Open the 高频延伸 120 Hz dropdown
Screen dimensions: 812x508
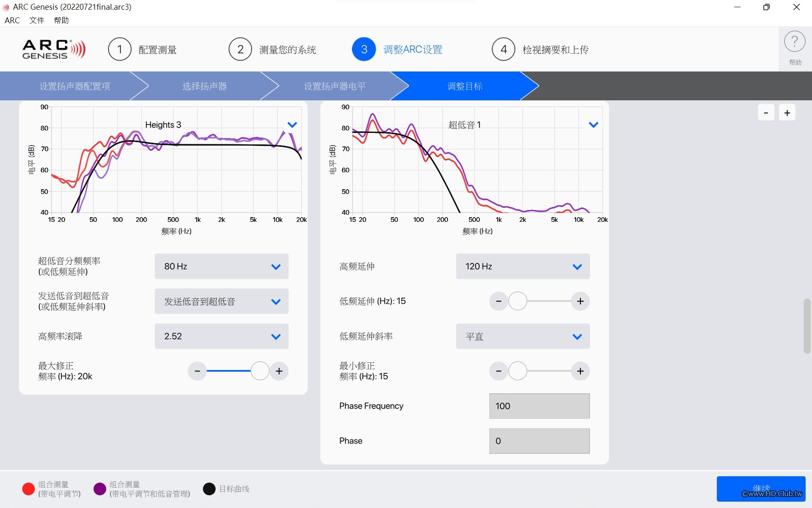click(523, 266)
